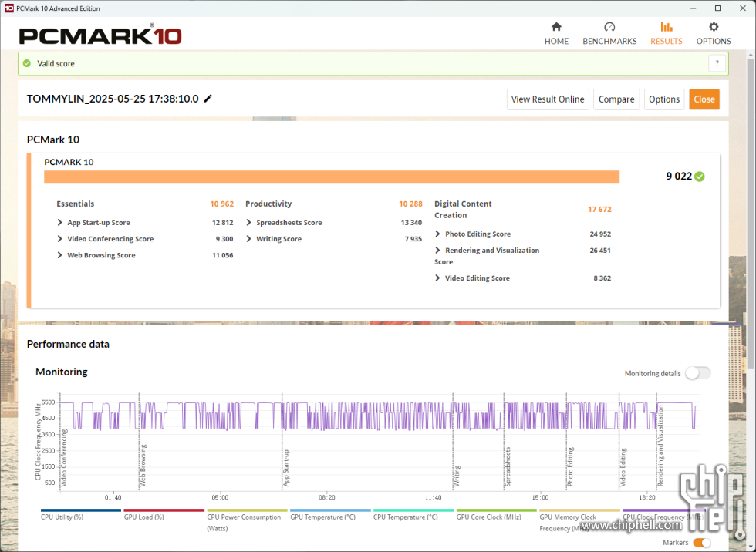
Task: Click the vertical scrollbar thumb
Action: click(751, 214)
